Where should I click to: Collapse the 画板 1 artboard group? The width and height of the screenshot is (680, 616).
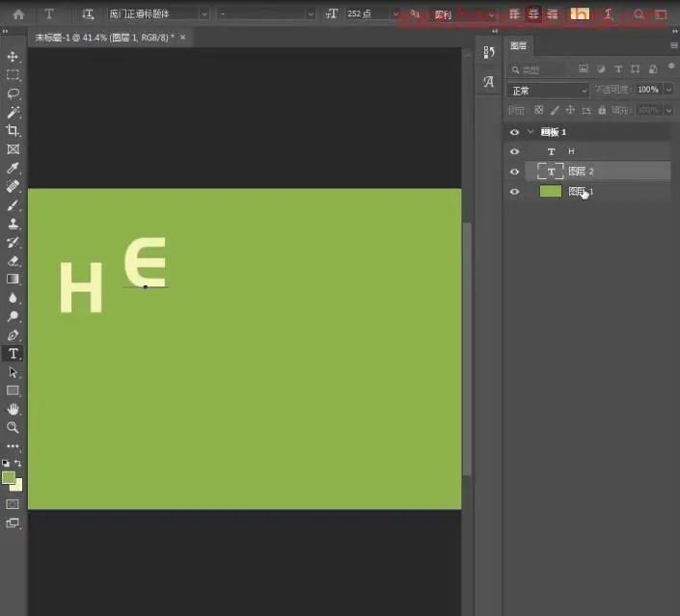(x=530, y=132)
